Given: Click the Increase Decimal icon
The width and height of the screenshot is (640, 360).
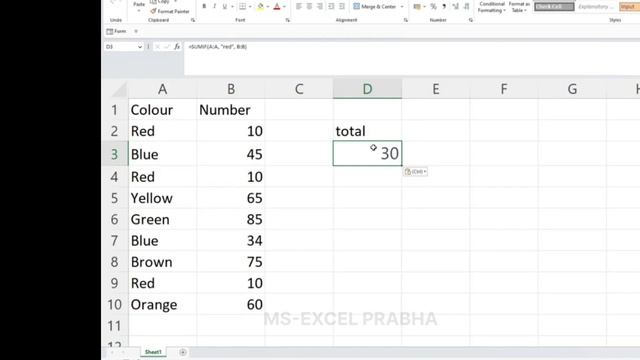Looking at the screenshot, I should click(x=456, y=7).
